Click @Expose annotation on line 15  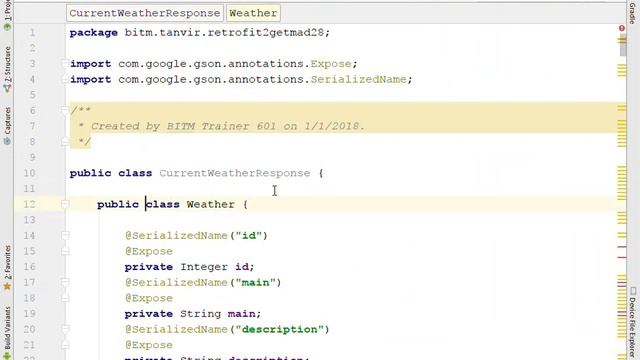[149, 251]
